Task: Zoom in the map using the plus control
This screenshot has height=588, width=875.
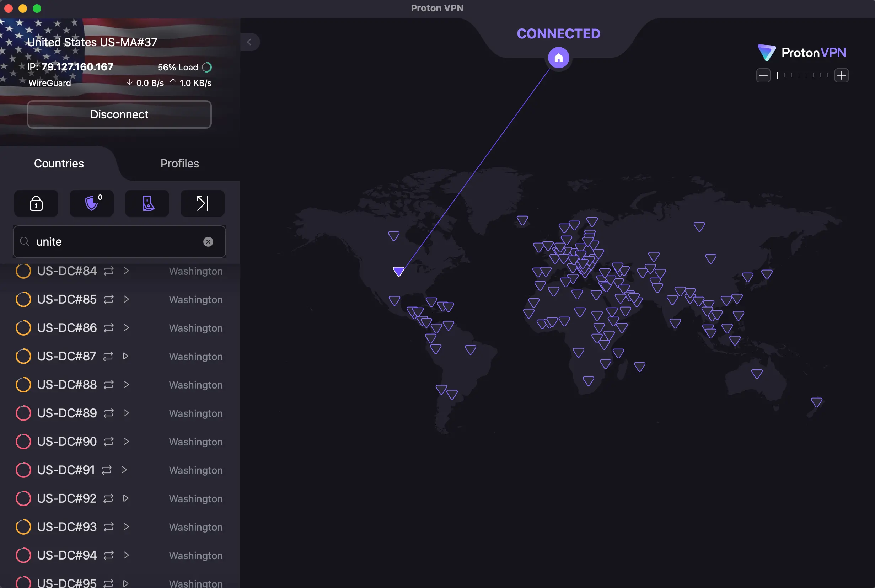Action: [841, 75]
